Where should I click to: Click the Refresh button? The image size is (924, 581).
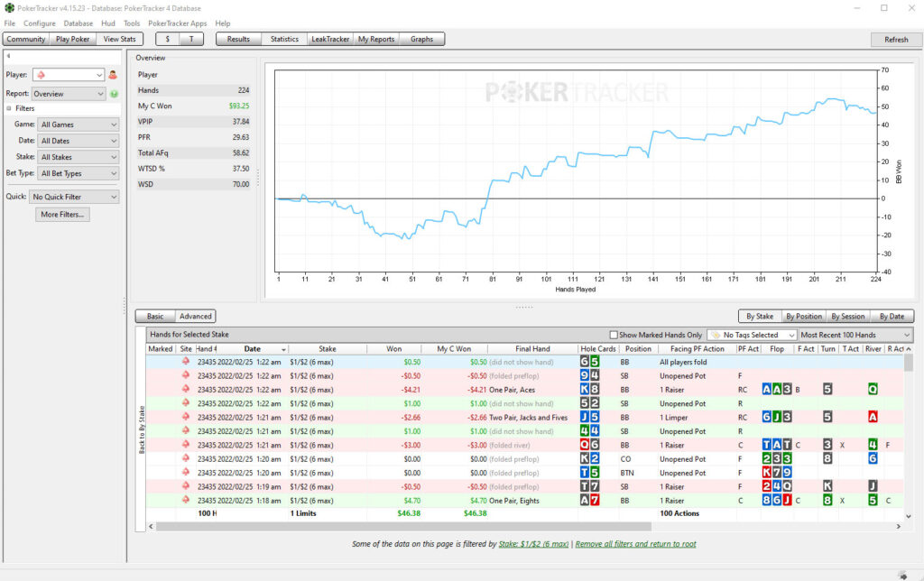[896, 40]
